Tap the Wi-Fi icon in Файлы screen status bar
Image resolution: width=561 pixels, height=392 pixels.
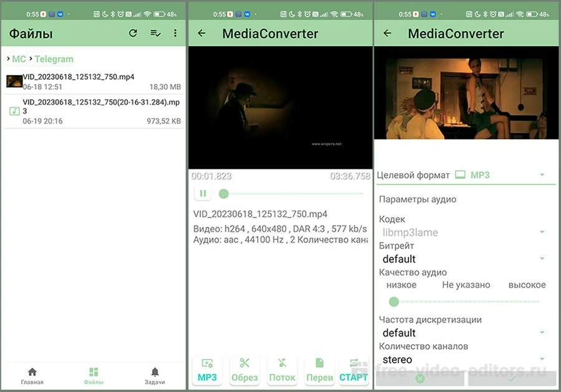[x=147, y=14]
